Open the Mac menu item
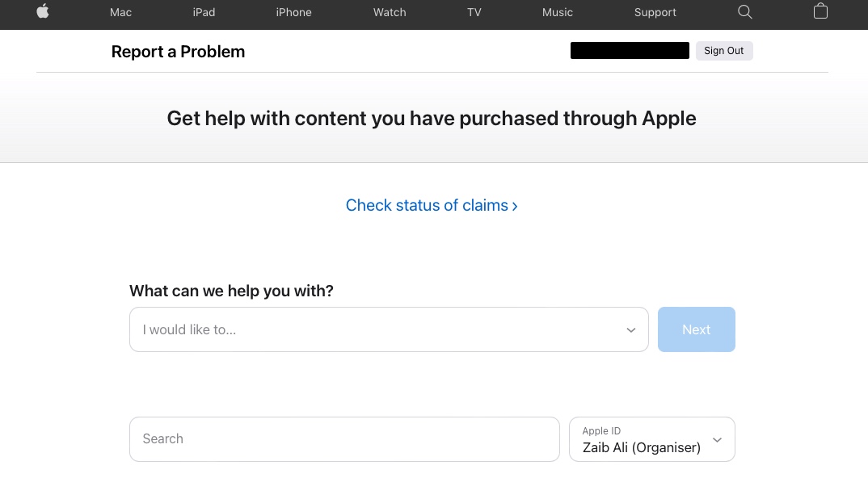This screenshot has height=478, width=868. (x=120, y=12)
